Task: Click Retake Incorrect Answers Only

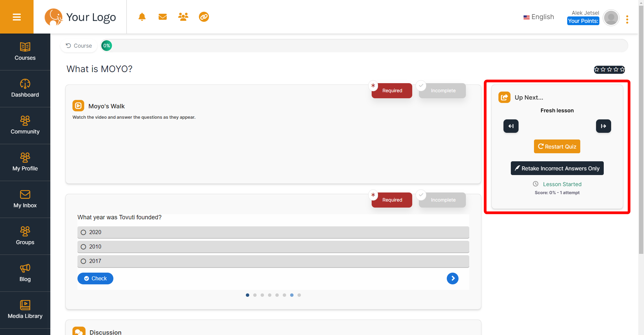Action: pyautogui.click(x=557, y=168)
